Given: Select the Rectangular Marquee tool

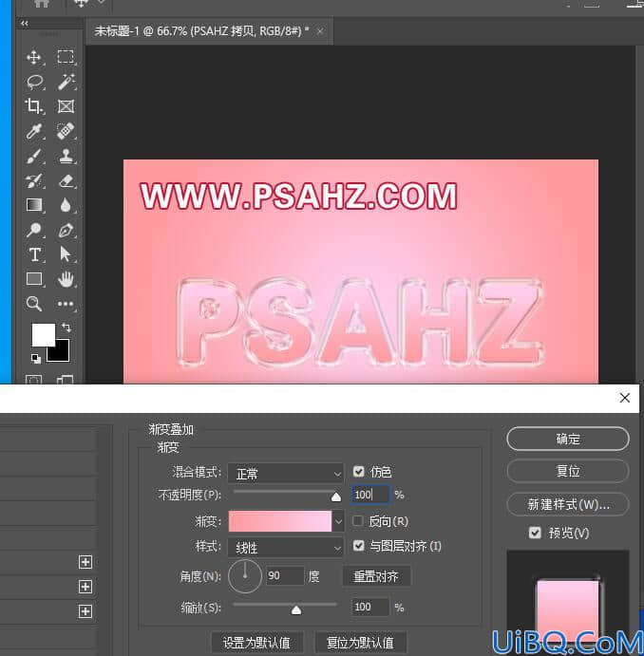Looking at the screenshot, I should 66,57.
